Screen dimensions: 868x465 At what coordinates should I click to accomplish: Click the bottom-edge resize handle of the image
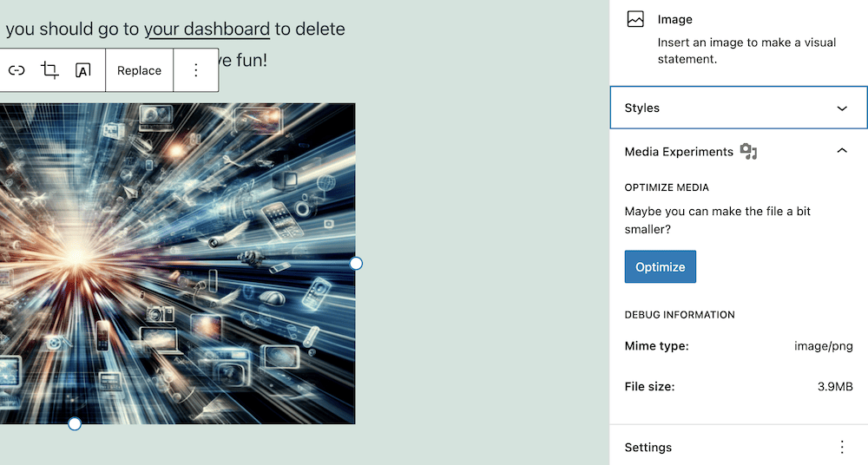coord(74,424)
